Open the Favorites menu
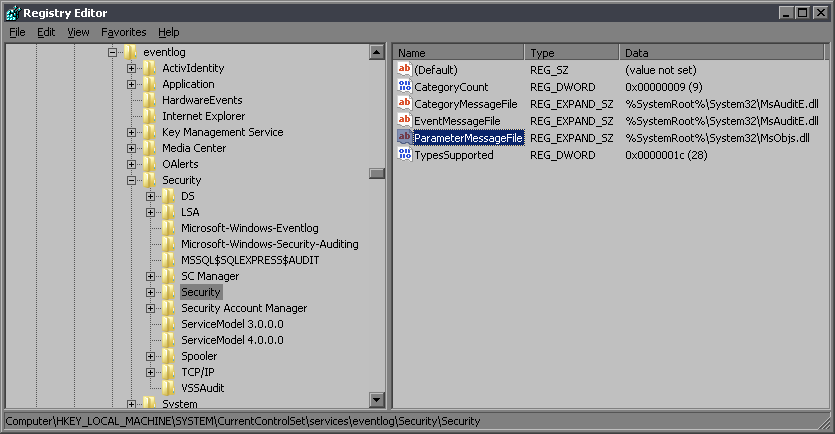The height and width of the screenshot is (434, 835). click(123, 32)
